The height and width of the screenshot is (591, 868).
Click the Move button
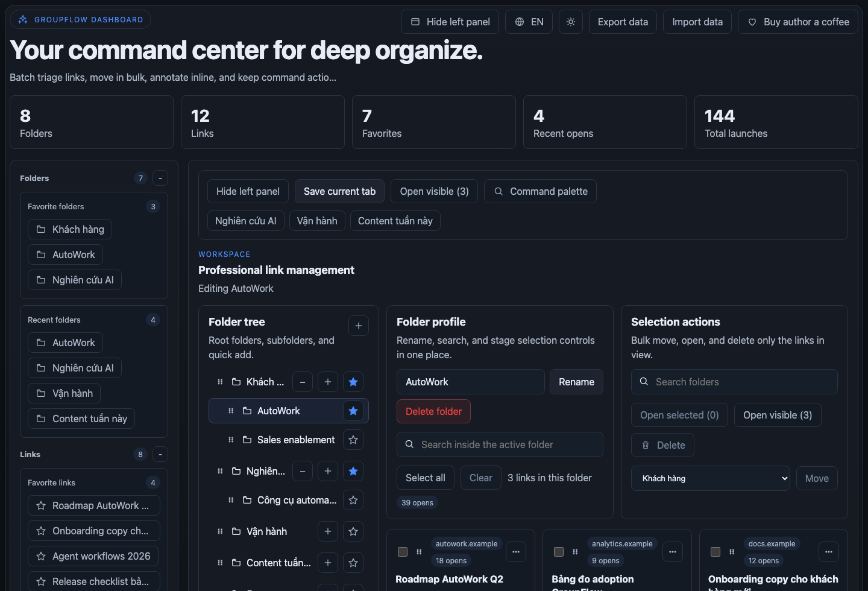pyautogui.click(x=817, y=478)
